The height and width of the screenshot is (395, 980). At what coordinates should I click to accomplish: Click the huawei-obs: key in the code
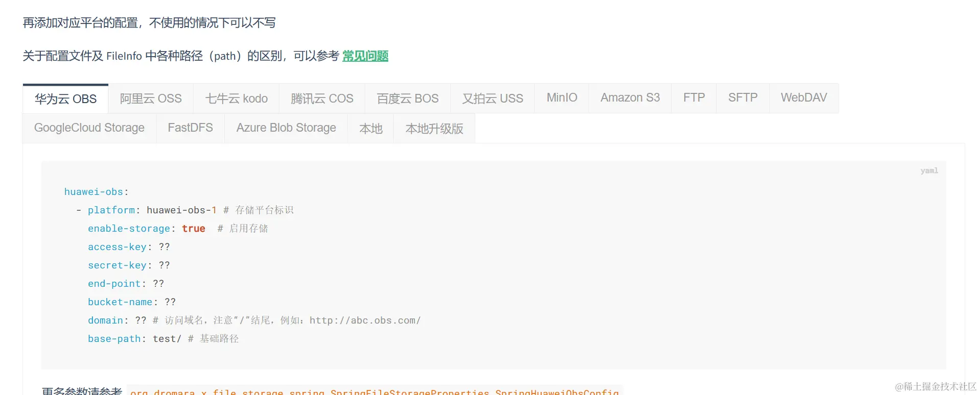pyautogui.click(x=96, y=192)
